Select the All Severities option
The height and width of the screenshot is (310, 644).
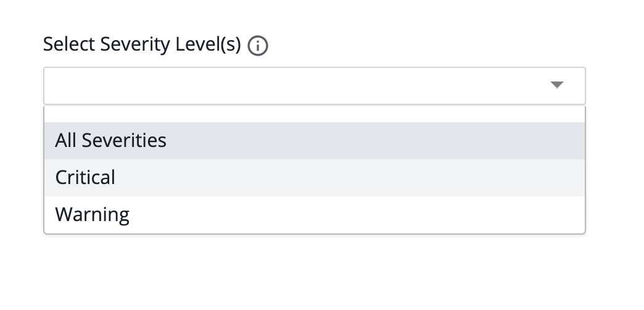pos(315,141)
